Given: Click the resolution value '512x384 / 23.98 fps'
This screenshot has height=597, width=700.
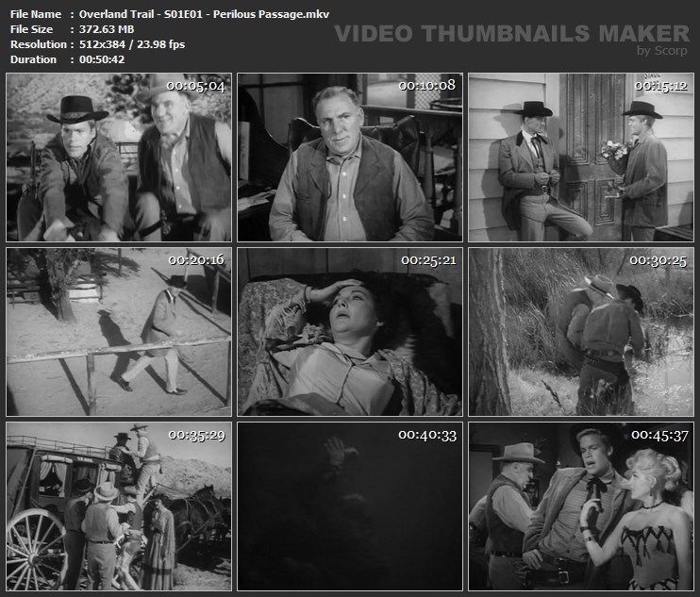Looking at the screenshot, I should coord(132,44).
